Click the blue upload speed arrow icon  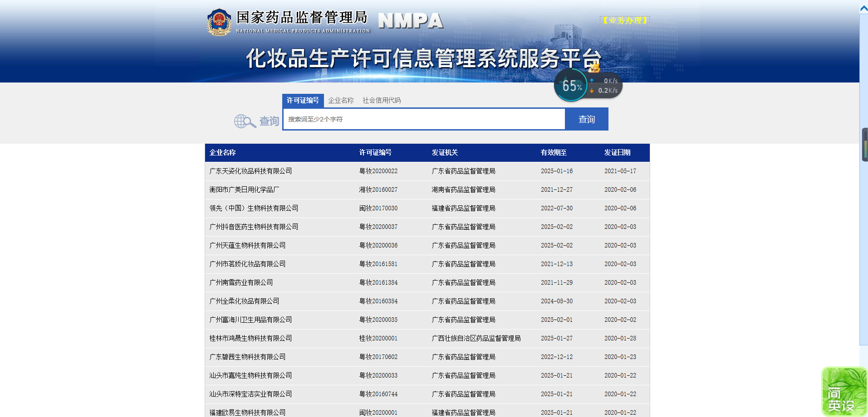[592, 81]
